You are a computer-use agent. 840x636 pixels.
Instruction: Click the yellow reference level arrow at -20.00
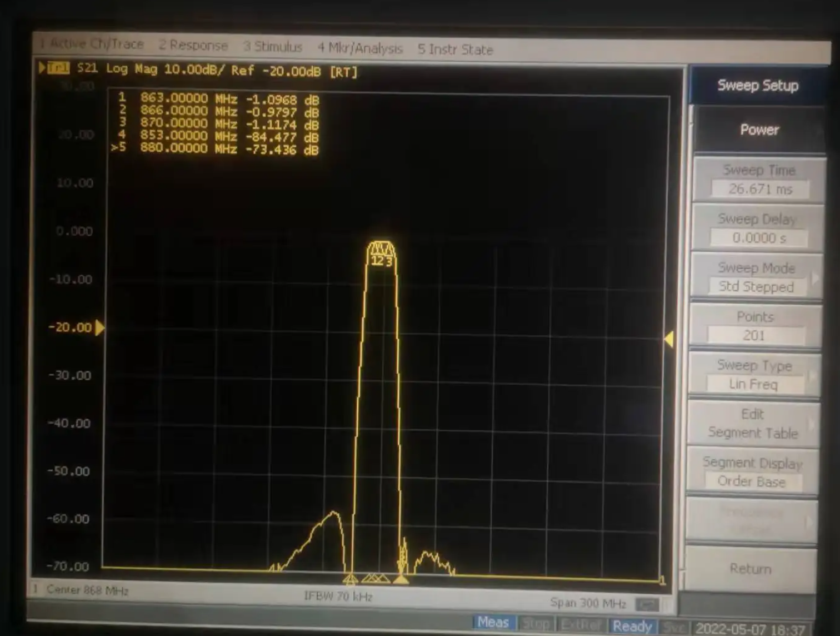click(x=99, y=327)
